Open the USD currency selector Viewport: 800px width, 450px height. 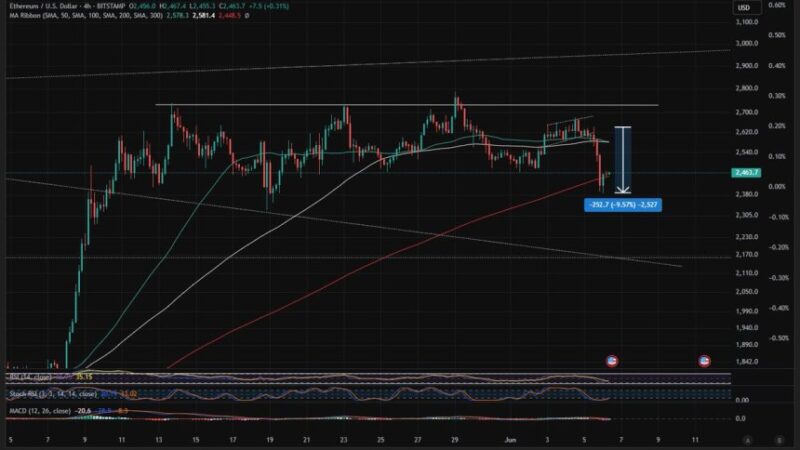pyautogui.click(x=745, y=7)
